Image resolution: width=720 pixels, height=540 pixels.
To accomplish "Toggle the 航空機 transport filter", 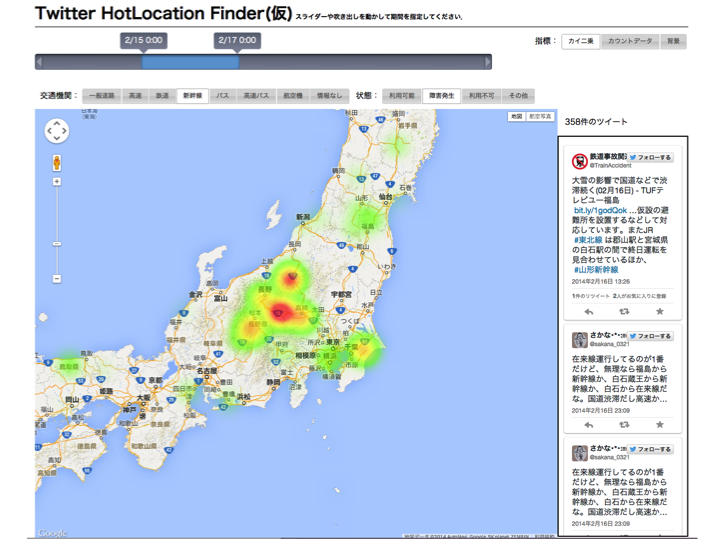I will pyautogui.click(x=293, y=96).
